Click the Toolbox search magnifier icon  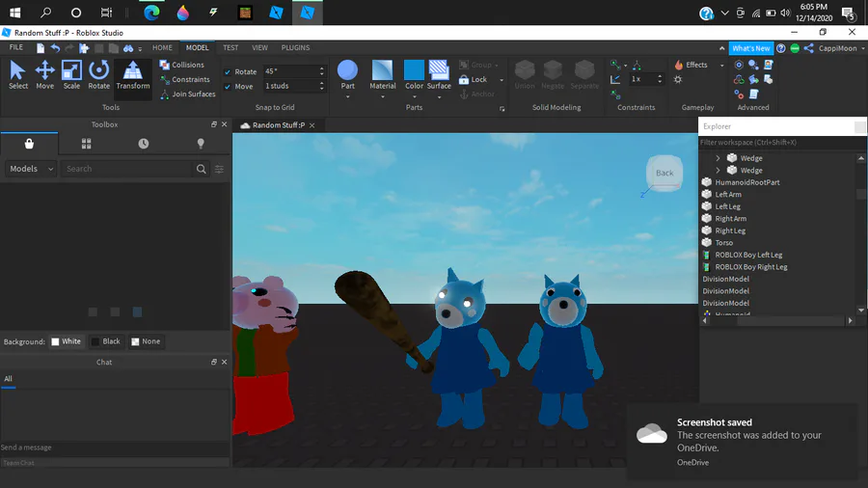point(201,169)
